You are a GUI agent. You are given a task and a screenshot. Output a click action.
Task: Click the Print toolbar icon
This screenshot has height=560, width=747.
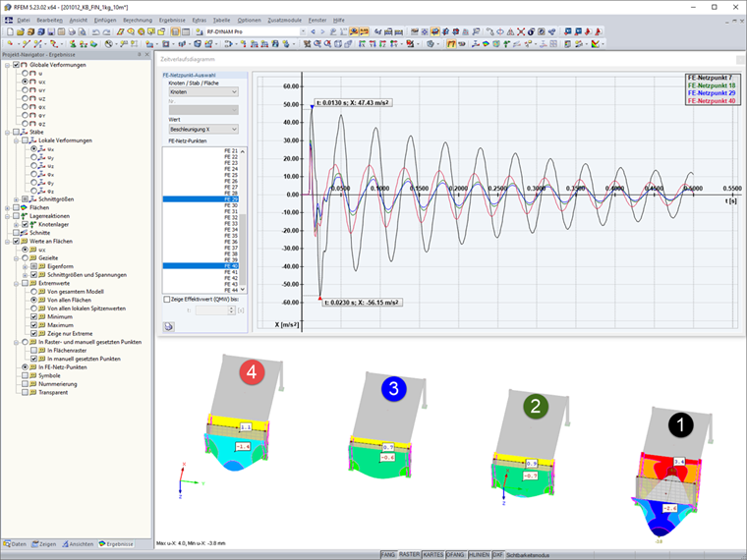pyautogui.click(x=72, y=31)
